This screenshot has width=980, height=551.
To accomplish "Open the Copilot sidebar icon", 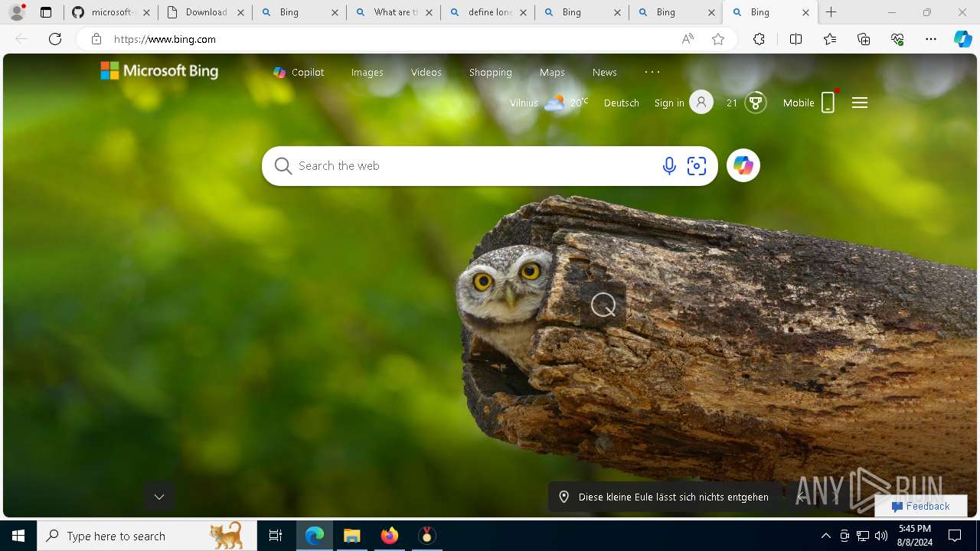I will tap(963, 39).
